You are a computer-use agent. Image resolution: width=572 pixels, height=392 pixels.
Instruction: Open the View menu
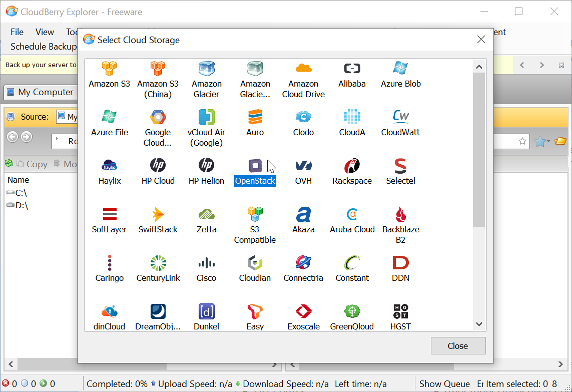click(45, 32)
